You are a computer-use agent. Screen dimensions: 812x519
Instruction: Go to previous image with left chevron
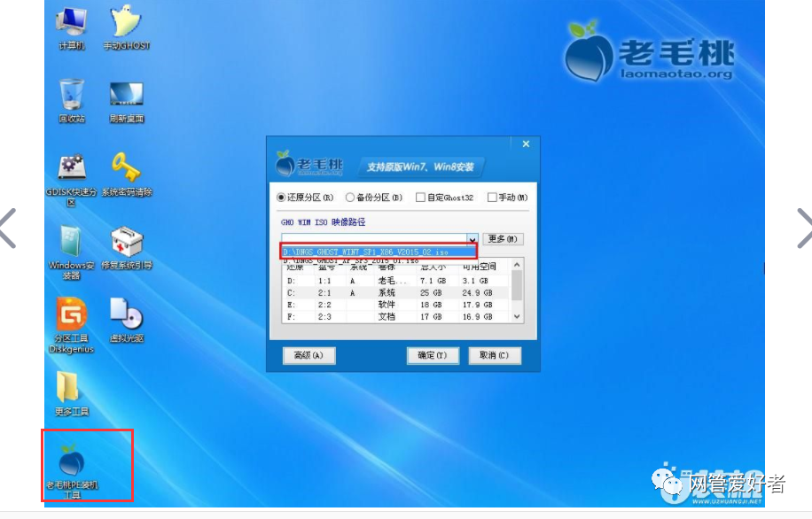(x=8, y=229)
